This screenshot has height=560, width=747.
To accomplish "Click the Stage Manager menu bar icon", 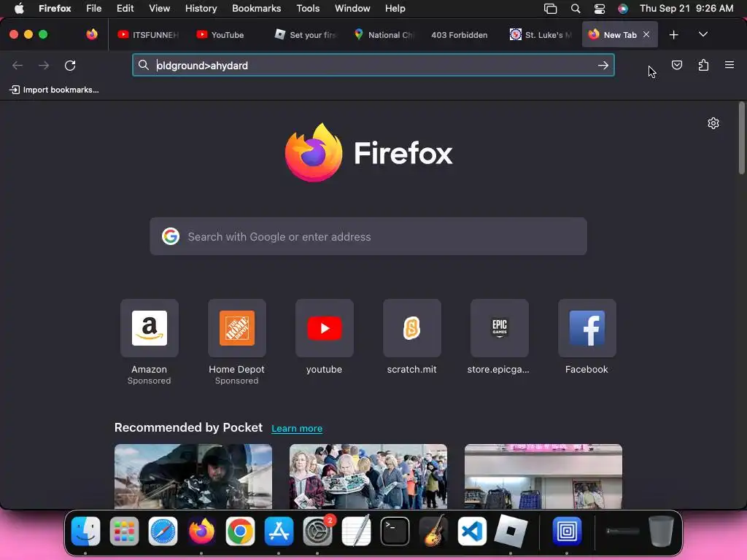I will pos(550,9).
